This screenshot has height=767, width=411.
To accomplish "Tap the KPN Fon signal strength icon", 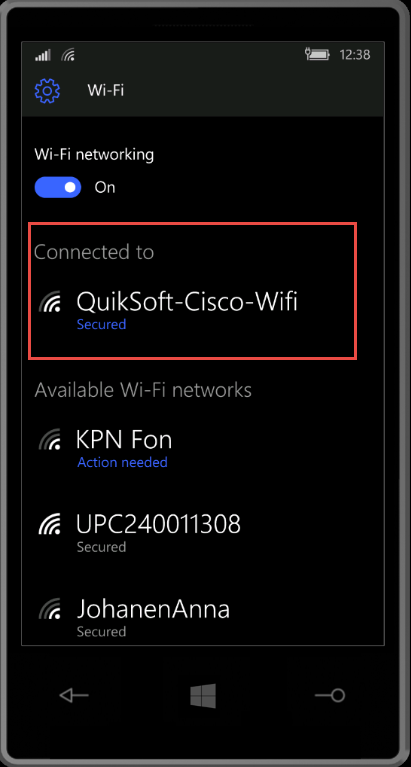I will [x=50, y=440].
